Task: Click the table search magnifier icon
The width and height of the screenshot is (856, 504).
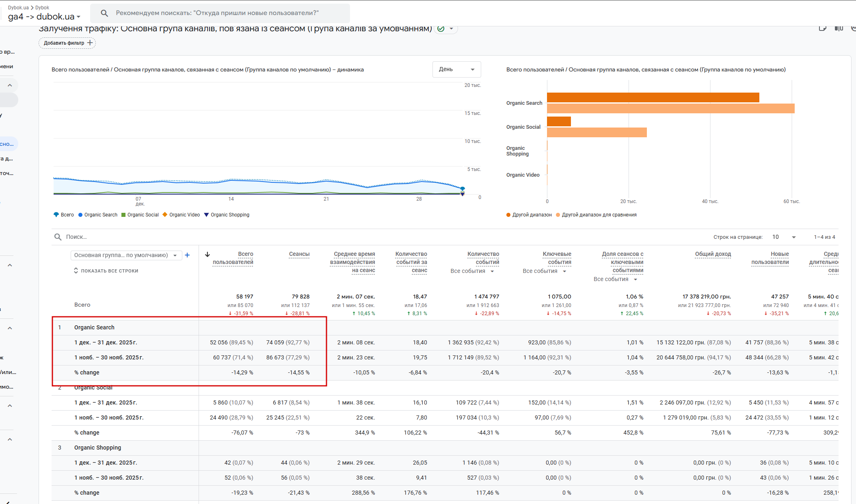Action: pyautogui.click(x=58, y=237)
